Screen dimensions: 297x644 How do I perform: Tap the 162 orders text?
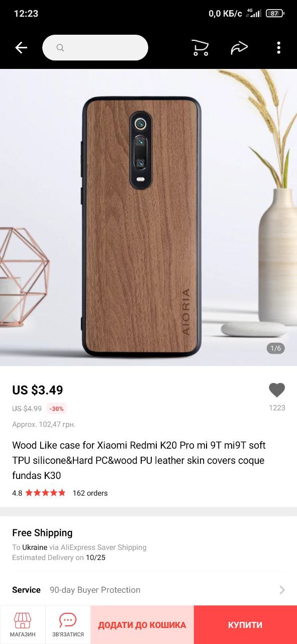(90, 493)
